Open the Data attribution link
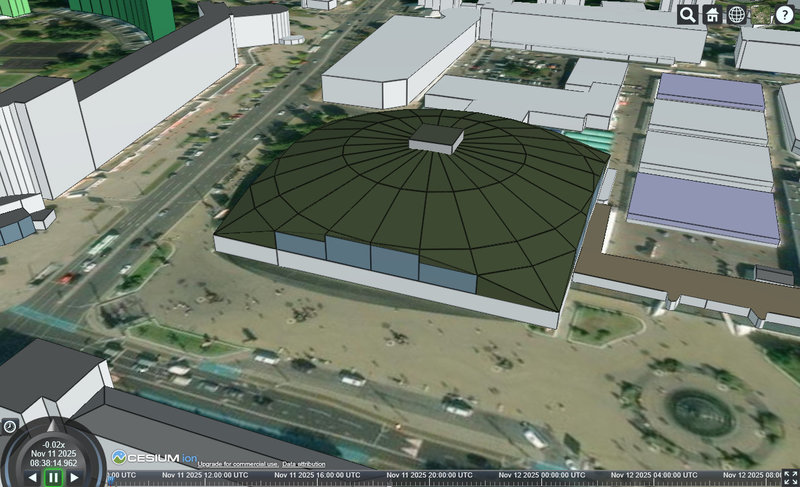Viewport: 800px width, 487px height. click(x=303, y=465)
